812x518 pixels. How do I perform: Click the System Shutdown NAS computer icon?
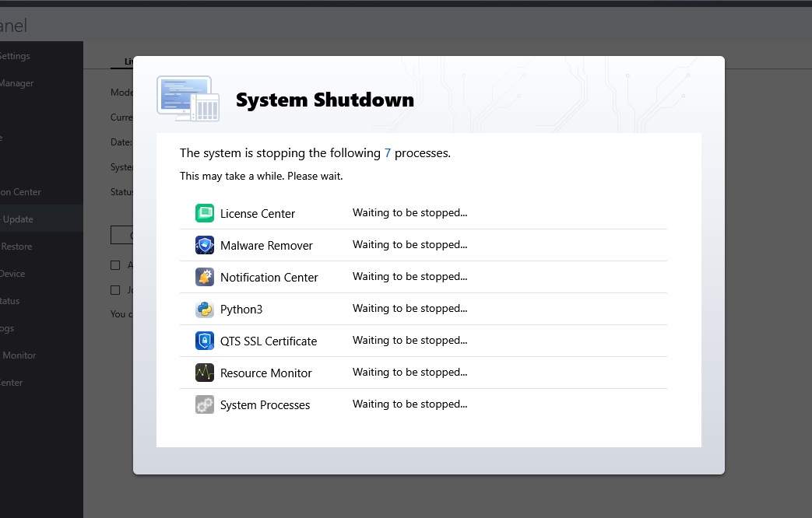click(188, 99)
